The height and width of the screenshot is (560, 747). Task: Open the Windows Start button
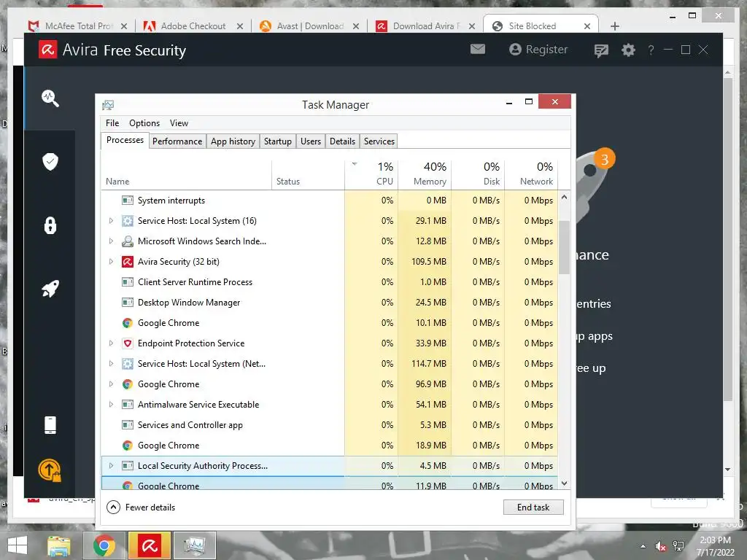click(18, 545)
